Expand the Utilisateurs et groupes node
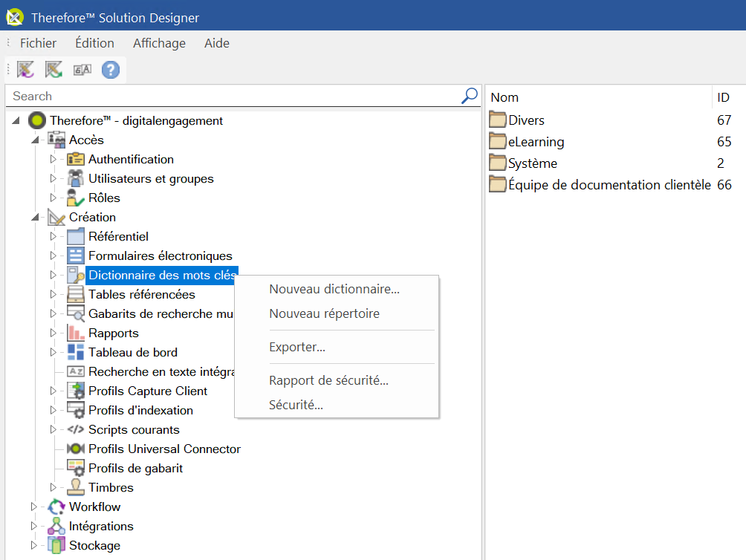Screen dimensions: 746x560 tap(53, 178)
